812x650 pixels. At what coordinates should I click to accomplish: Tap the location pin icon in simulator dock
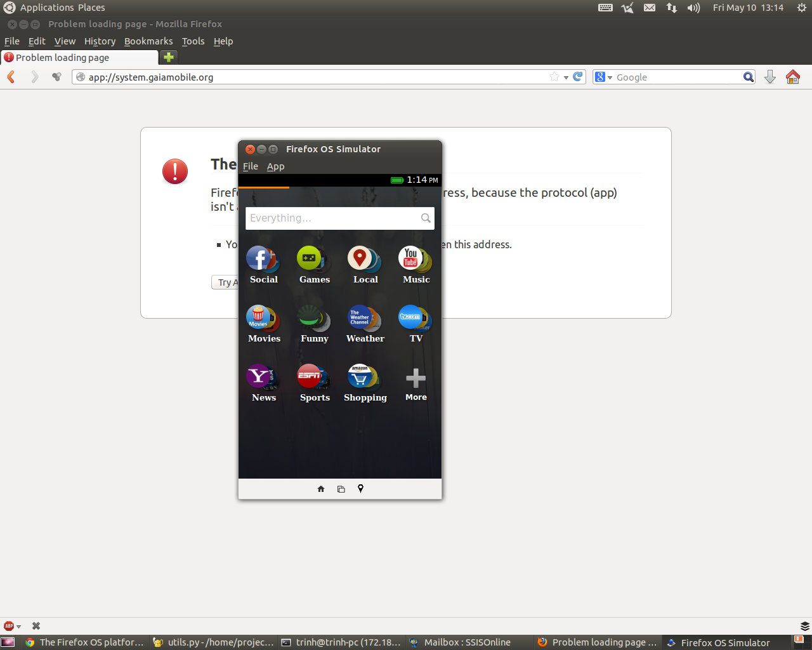[x=360, y=489]
